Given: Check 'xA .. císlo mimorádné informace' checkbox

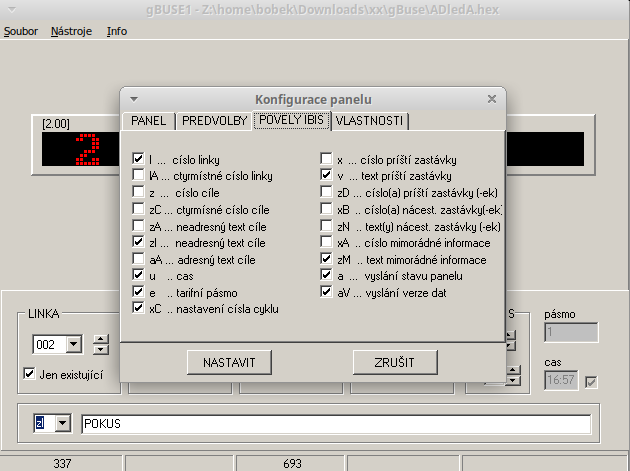Looking at the screenshot, I should tap(326, 242).
